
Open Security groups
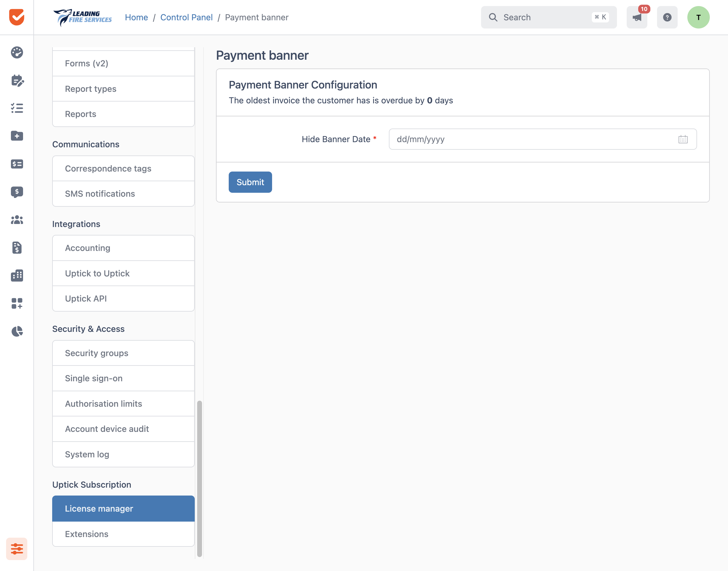pyautogui.click(x=123, y=353)
